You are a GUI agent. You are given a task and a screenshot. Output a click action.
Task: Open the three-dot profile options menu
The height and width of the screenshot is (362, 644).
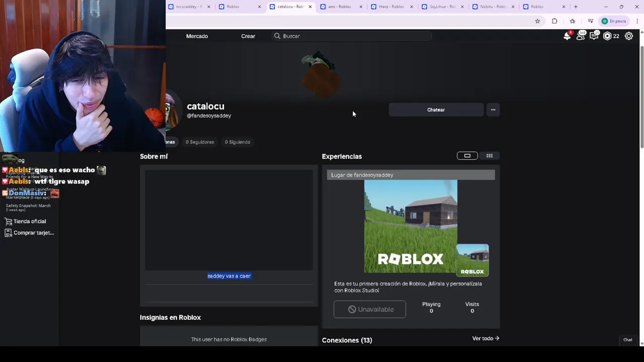pyautogui.click(x=493, y=110)
